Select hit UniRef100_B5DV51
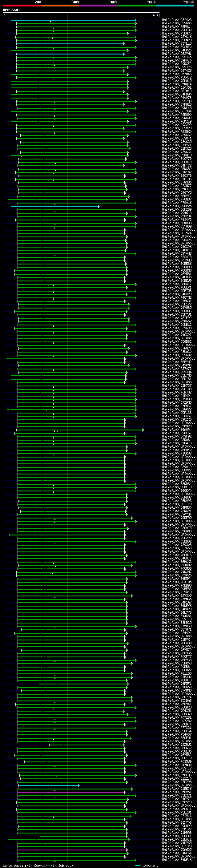 (x=177, y=792)
